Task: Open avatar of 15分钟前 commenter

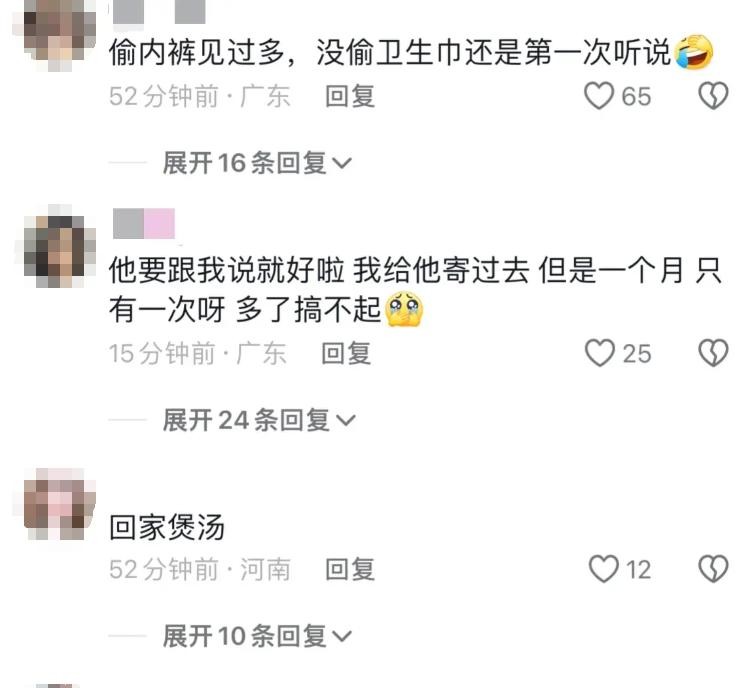Action: (x=60, y=246)
